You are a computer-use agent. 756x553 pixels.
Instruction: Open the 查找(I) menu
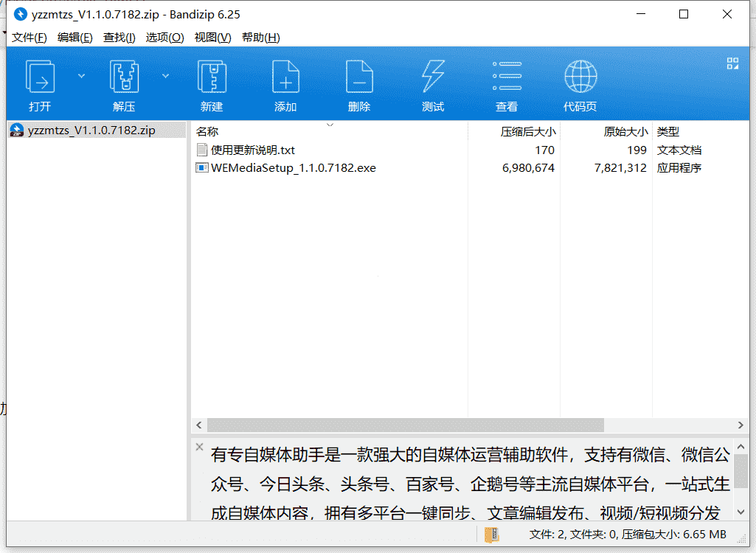point(119,38)
